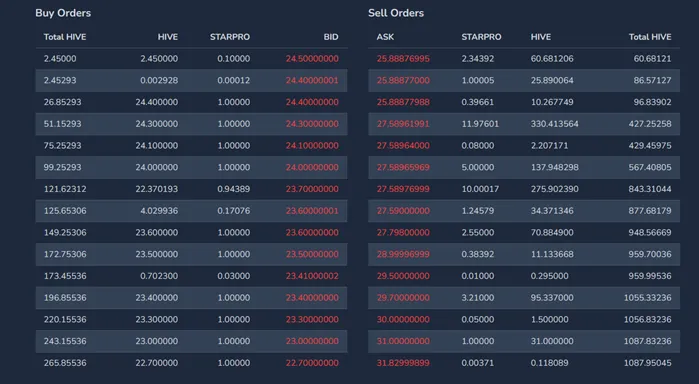Click sell HIVE amount 330.413564

(555, 124)
